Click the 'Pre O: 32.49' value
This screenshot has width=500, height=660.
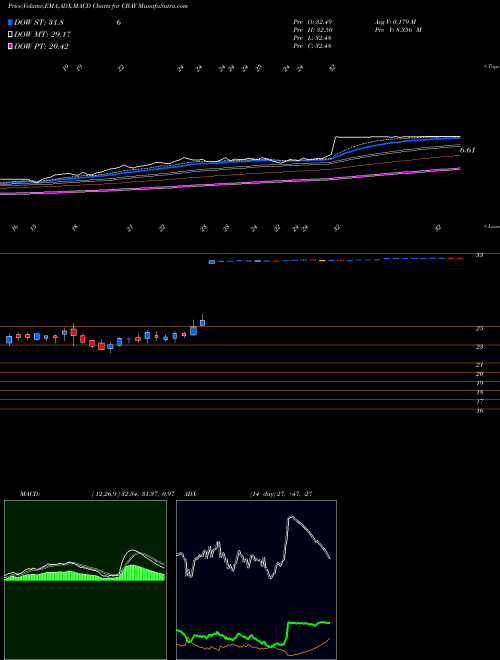click(313, 22)
